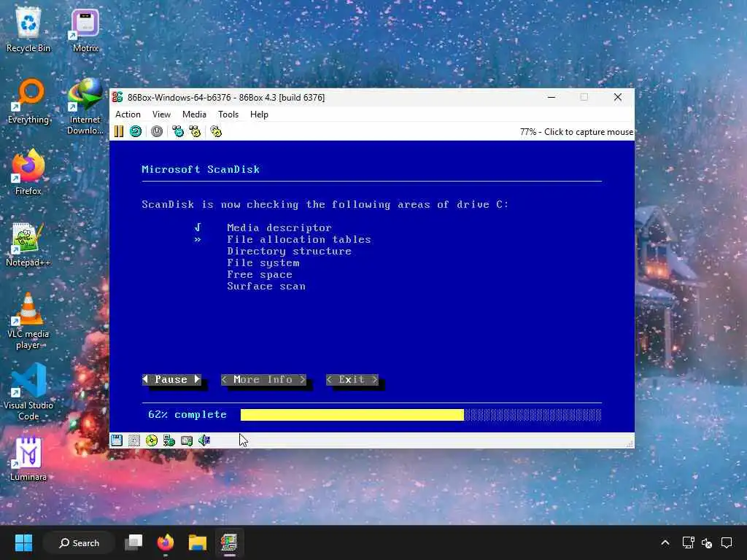
Task: Click the sound speaker status bar icon
Action: click(204, 440)
